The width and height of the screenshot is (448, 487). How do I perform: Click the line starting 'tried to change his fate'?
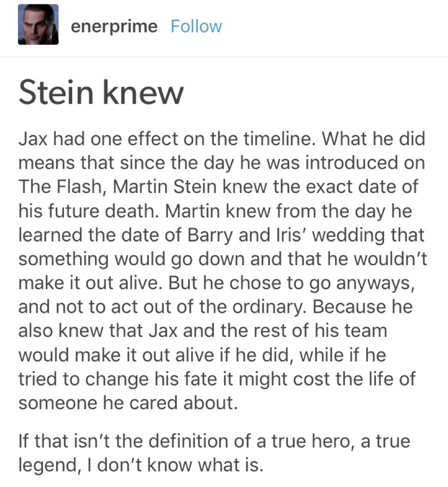coord(217,379)
